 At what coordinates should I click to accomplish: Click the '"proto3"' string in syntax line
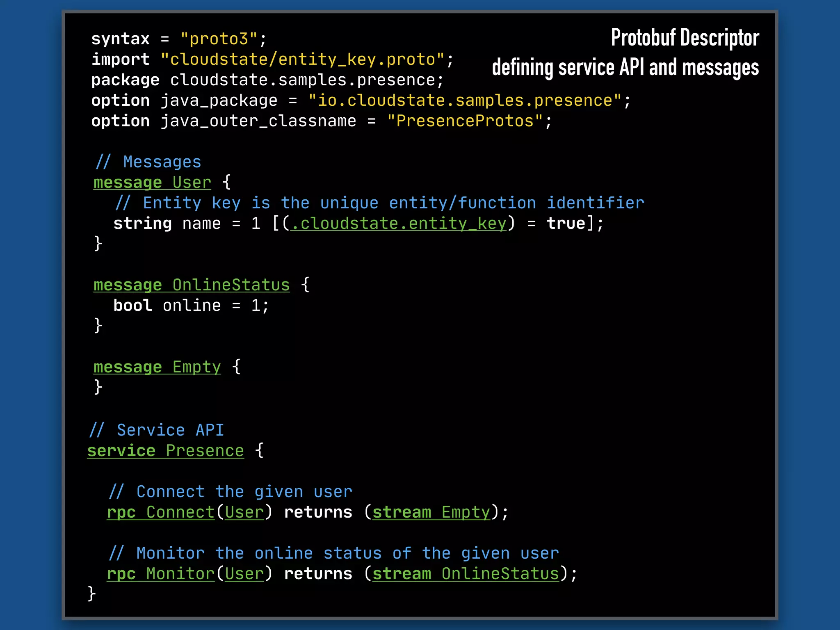click(219, 39)
